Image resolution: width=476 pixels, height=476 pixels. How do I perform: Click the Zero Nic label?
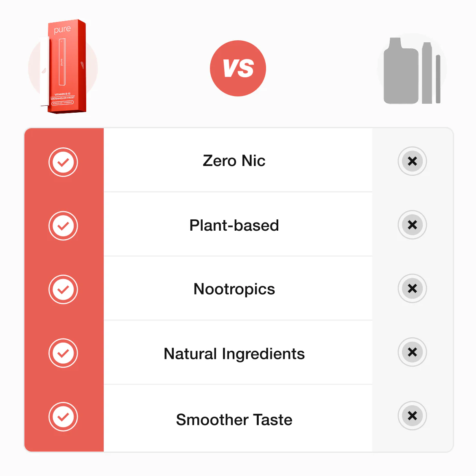click(234, 161)
